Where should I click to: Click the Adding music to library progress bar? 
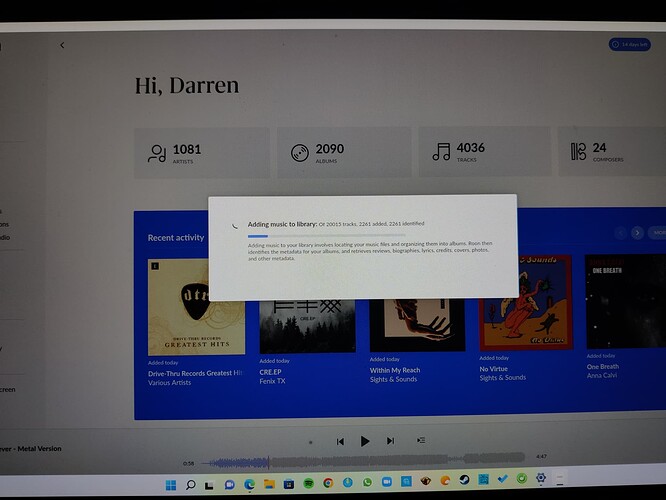point(327,236)
